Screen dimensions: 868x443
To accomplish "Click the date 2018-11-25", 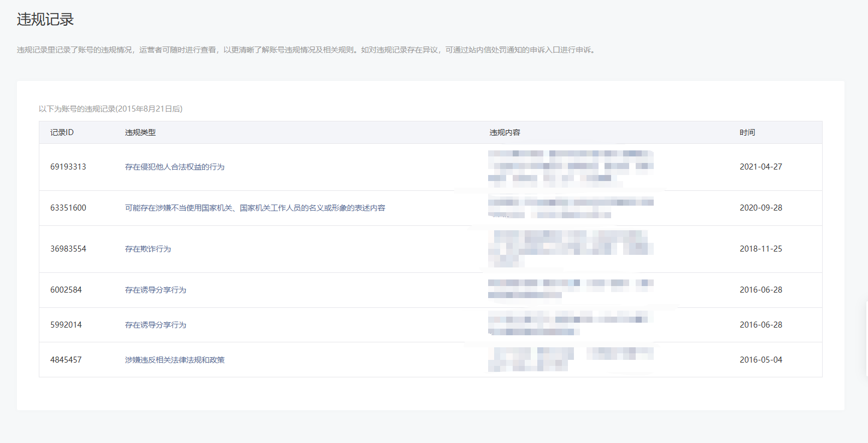I will coord(760,249).
